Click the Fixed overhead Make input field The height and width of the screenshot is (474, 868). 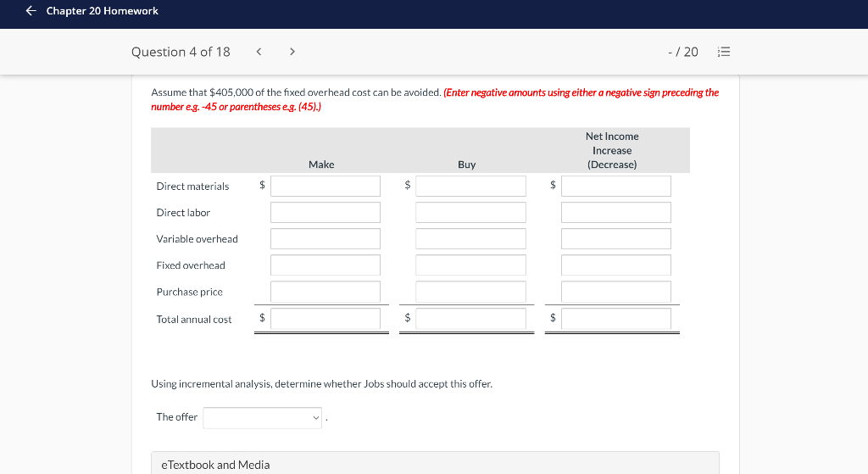(325, 265)
